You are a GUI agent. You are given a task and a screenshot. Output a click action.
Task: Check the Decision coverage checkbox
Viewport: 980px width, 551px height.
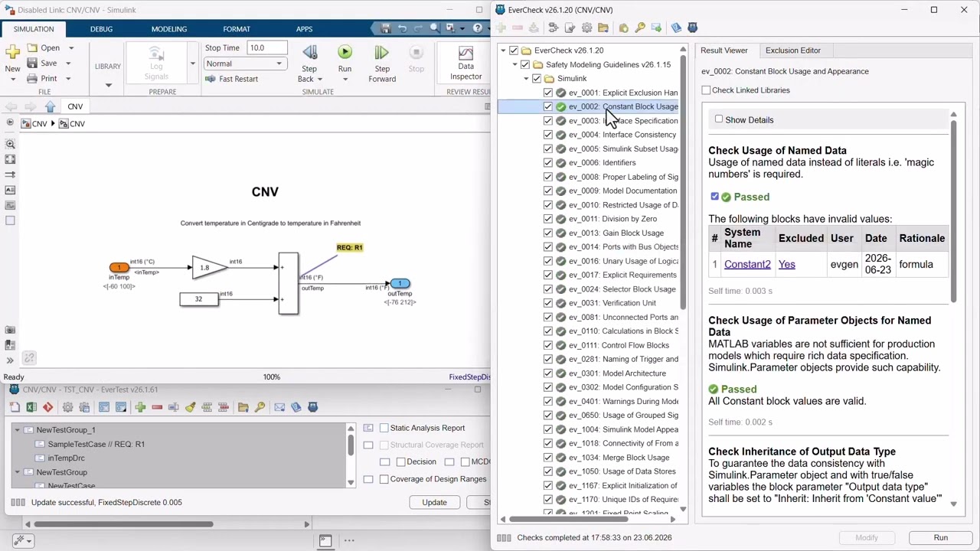400,461
